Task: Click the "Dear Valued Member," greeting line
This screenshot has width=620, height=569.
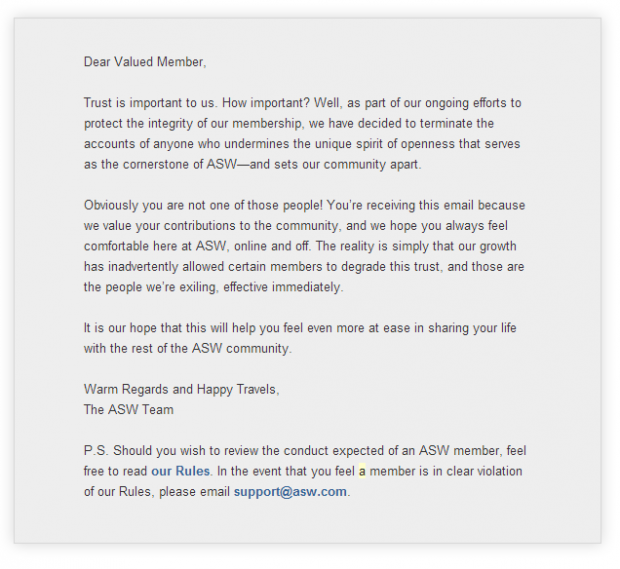Action: (x=145, y=62)
